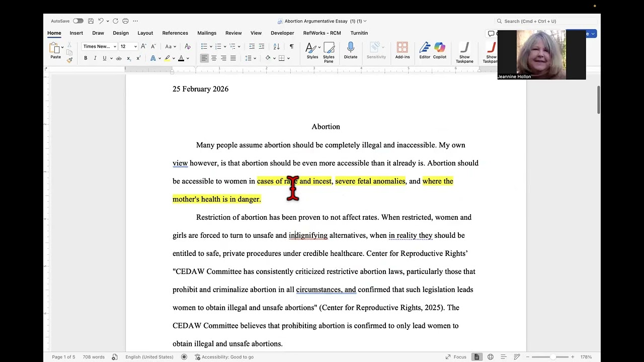Image resolution: width=644 pixels, height=362 pixels.
Task: Click the zoom slider handle
Action: 552,357
